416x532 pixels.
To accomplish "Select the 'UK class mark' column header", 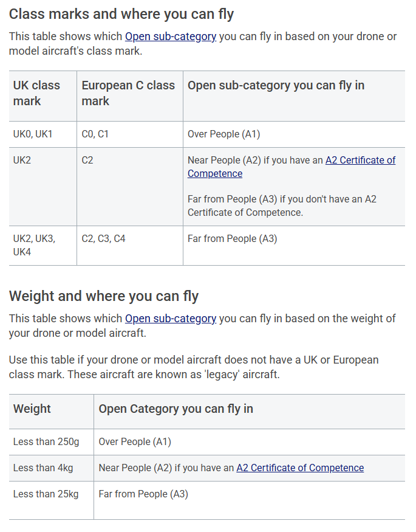I will pyautogui.click(x=36, y=93).
